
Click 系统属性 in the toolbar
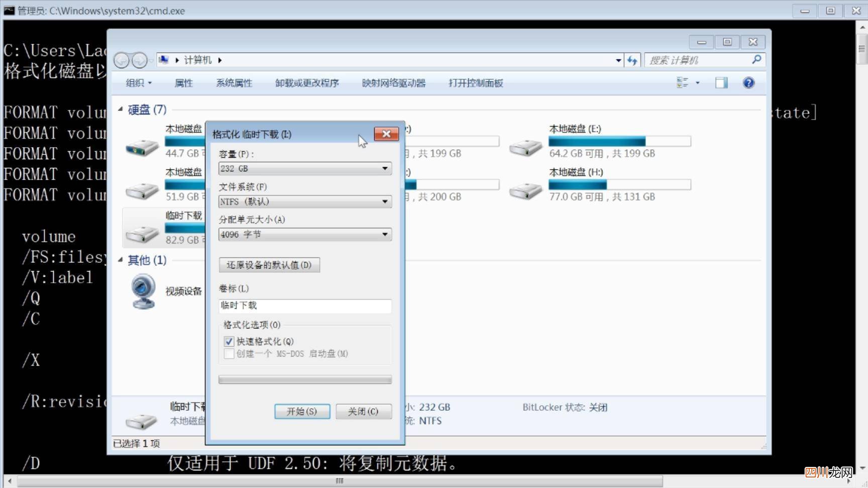pyautogui.click(x=234, y=83)
